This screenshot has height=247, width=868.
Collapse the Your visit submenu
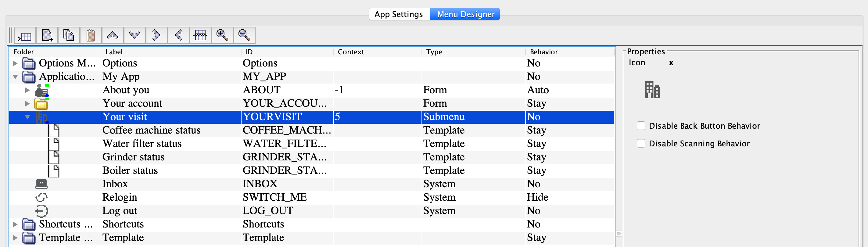click(27, 117)
